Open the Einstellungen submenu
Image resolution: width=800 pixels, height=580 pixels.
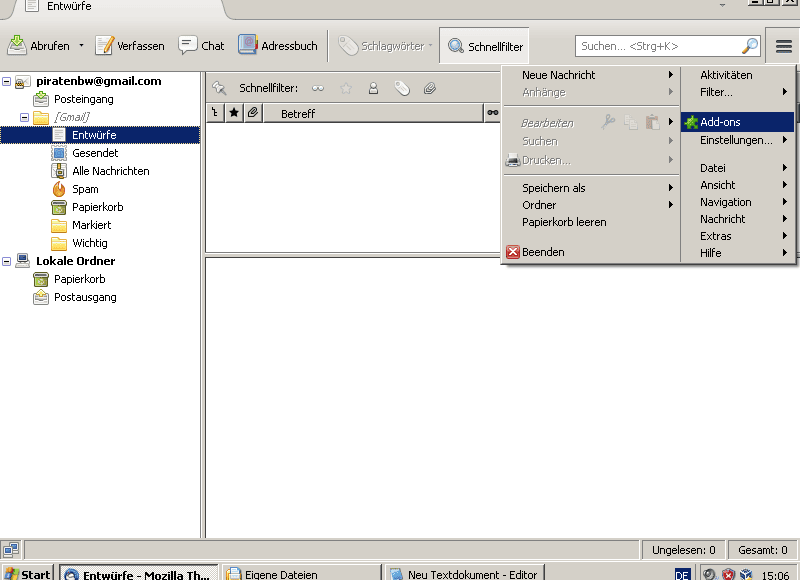tap(737, 140)
